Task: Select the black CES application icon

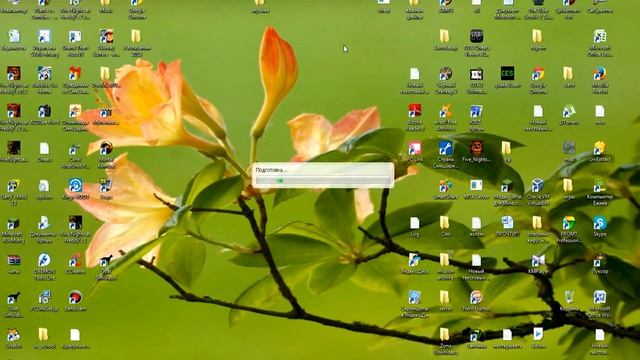Action: point(507,74)
